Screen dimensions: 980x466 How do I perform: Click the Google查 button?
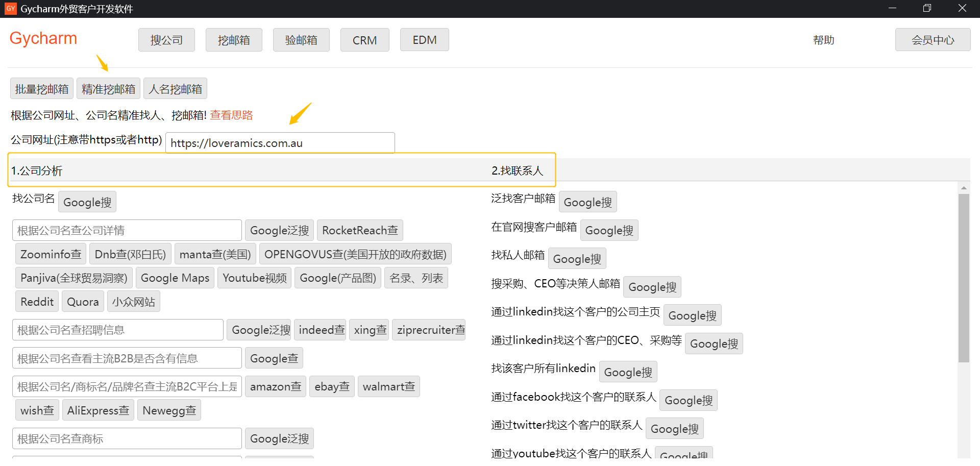coord(274,358)
